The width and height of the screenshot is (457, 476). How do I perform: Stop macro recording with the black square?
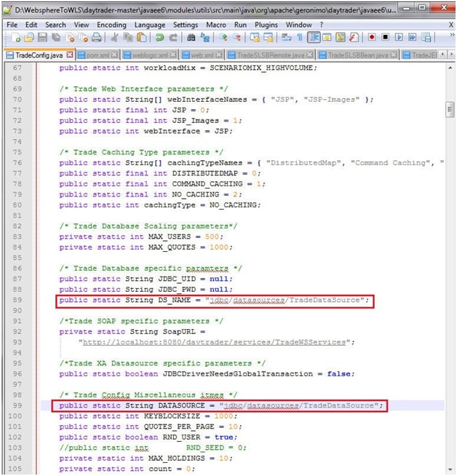click(386, 37)
